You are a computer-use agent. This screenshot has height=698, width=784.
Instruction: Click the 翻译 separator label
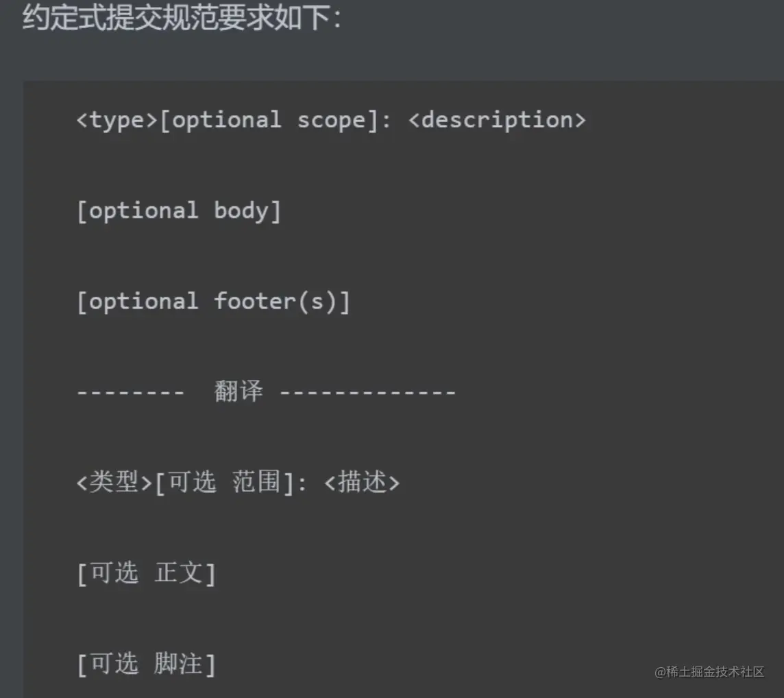(x=238, y=392)
